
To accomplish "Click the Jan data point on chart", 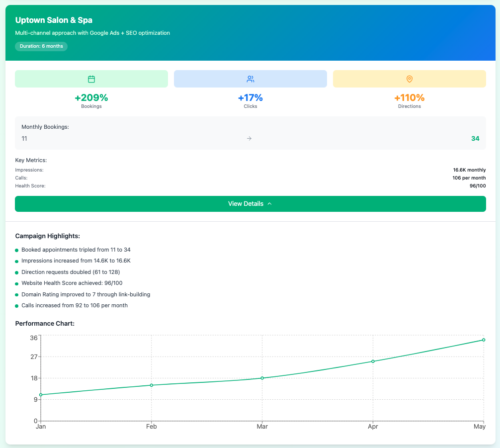I will coord(40,395).
